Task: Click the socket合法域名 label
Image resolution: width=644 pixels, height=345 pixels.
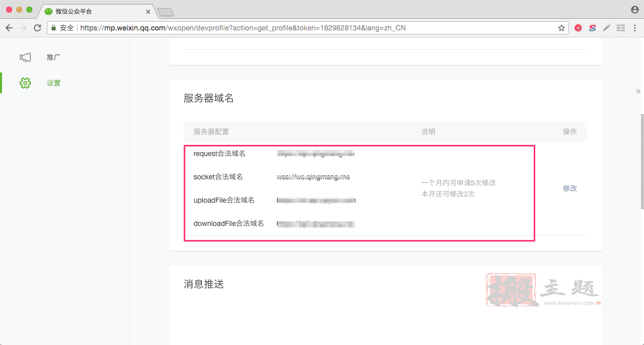Action: [x=218, y=177]
